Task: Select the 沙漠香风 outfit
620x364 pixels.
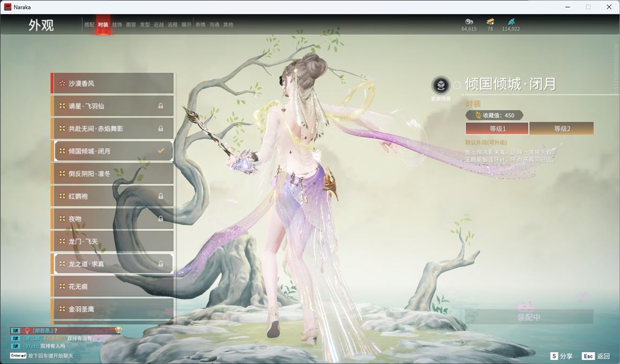Action: pyautogui.click(x=113, y=84)
